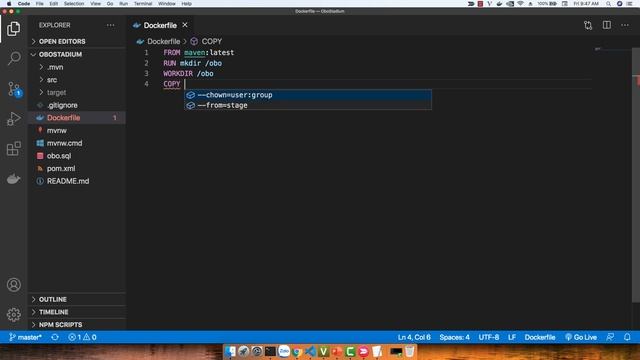Open Finder from the Dock
The image size is (640, 360).
230,351
